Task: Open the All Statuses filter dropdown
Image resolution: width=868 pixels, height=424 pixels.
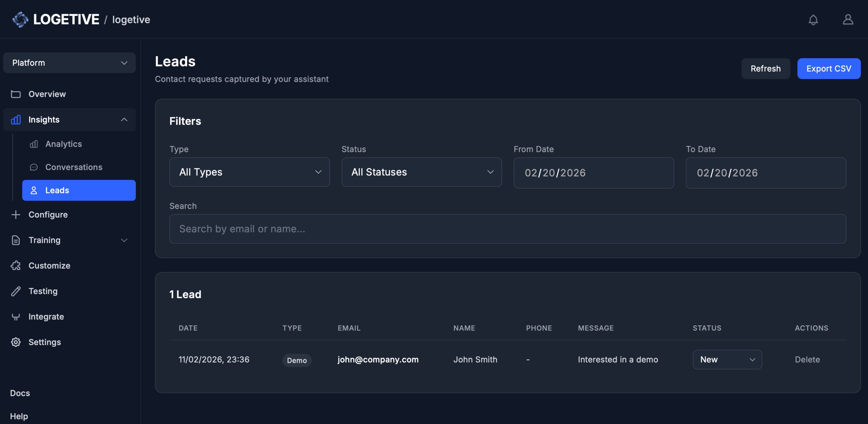Action: [421, 172]
